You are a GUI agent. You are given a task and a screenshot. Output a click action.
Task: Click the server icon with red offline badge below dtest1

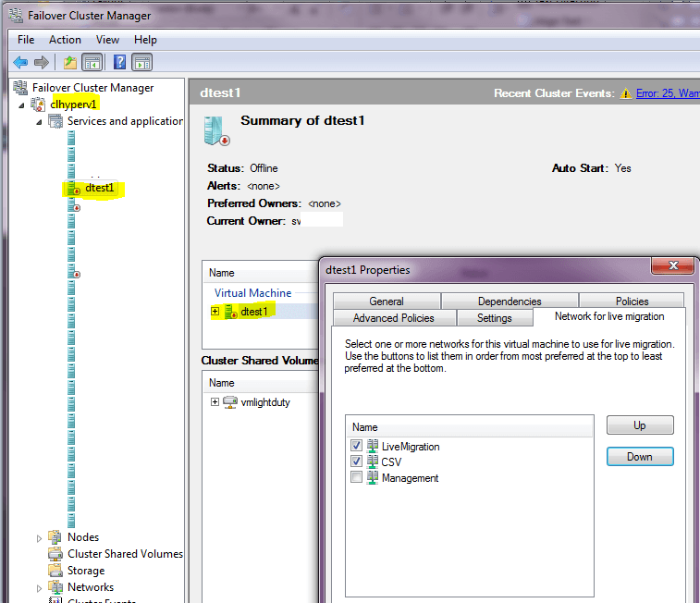point(74,205)
